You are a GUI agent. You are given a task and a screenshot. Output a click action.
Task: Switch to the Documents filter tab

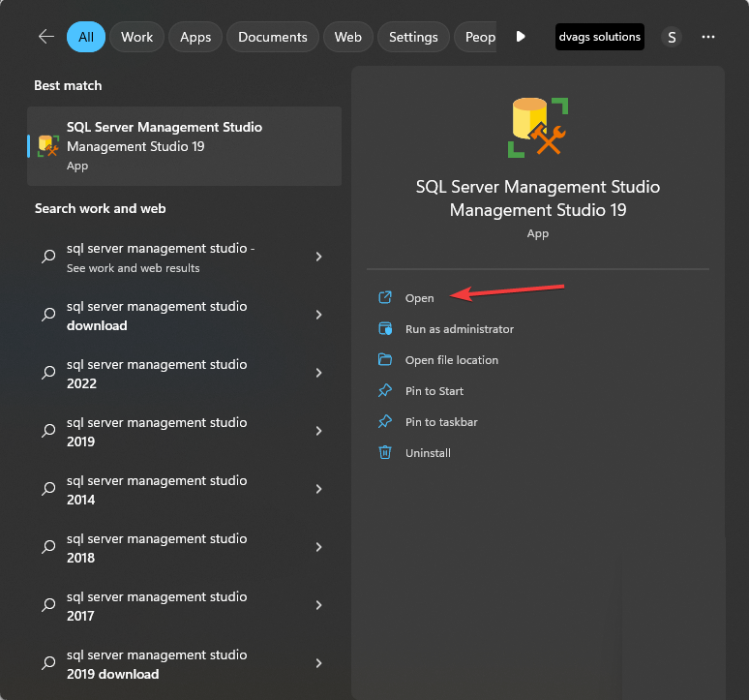coord(272,37)
